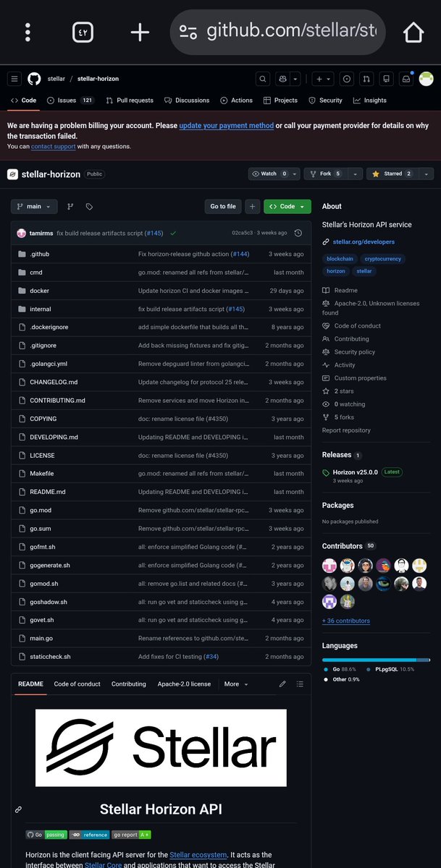Screen dimensions: 441x868
Task: Click the Fork button
Action: point(325,174)
